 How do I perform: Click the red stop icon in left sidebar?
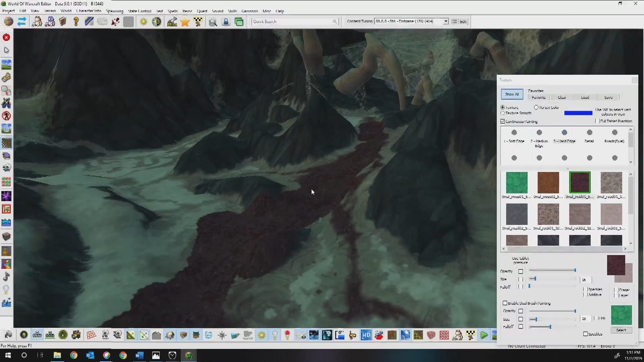[x=6, y=37]
